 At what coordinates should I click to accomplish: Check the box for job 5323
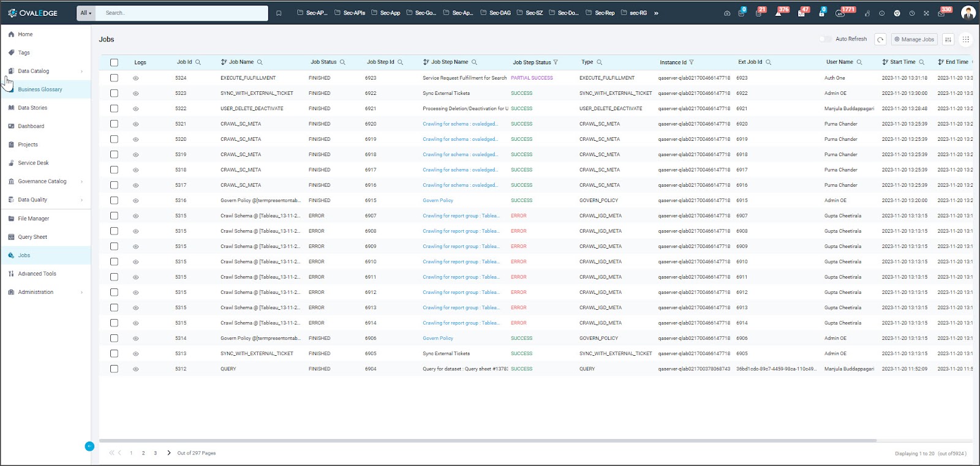click(114, 93)
